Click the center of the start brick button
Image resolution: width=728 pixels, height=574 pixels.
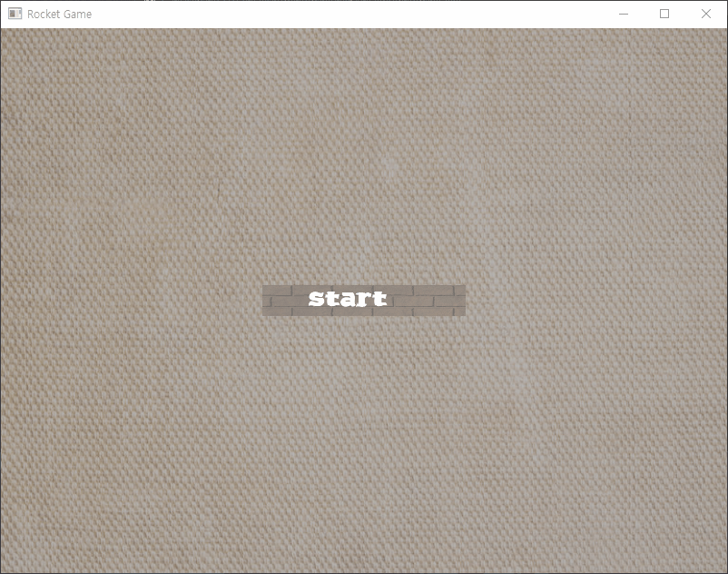(x=363, y=298)
